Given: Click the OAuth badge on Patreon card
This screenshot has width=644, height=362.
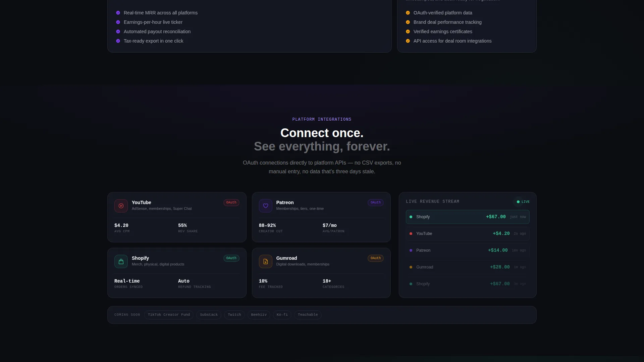Looking at the screenshot, I should [375, 202].
